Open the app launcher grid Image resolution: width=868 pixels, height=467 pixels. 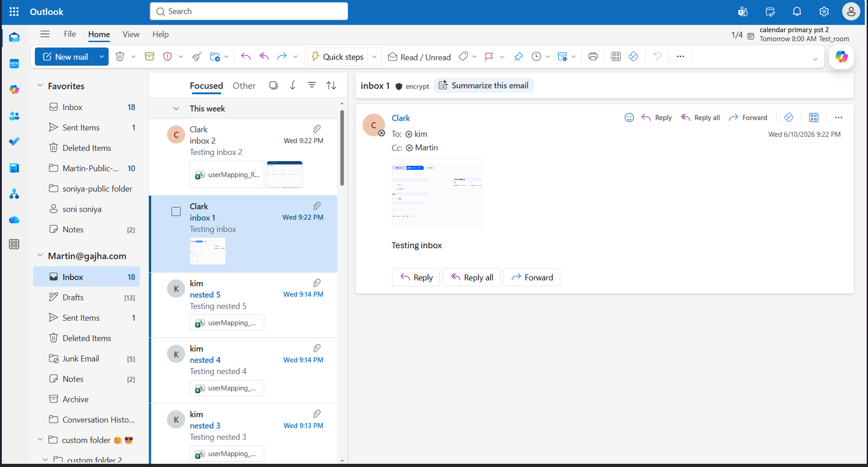click(14, 11)
